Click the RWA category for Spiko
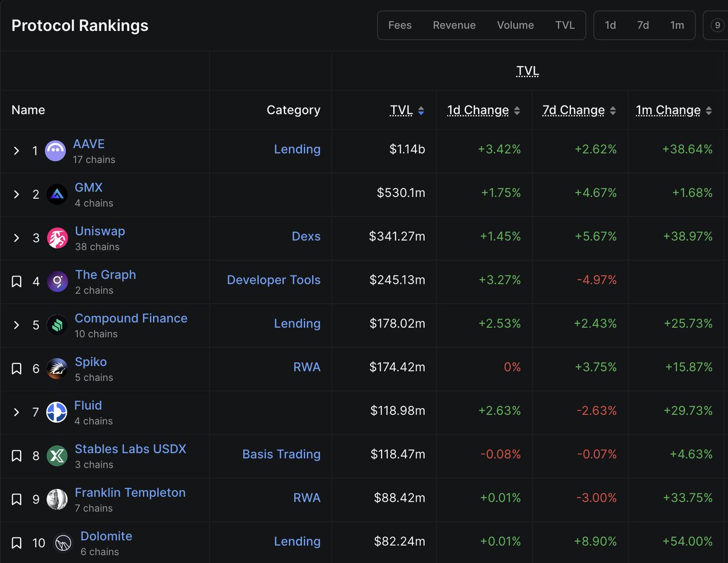This screenshot has height=563, width=728. 307,367
